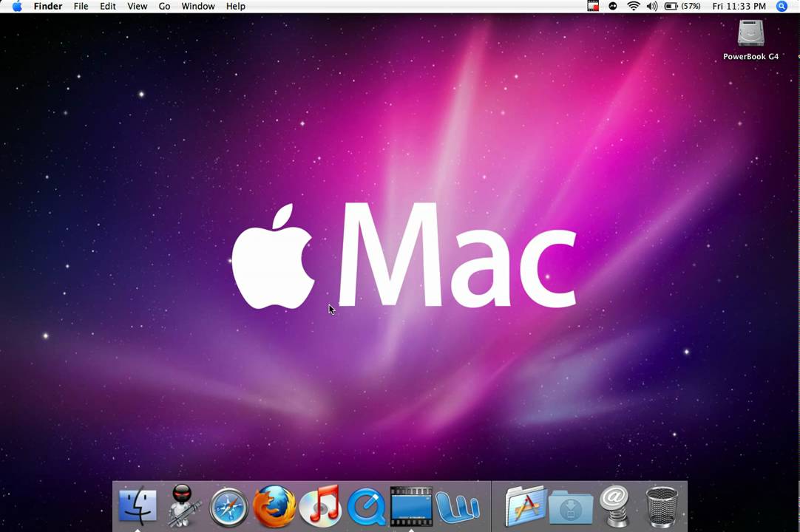Viewport: 800px width, 532px height.
Task: Click the screen recorder filmstrip menu bar icon
Action: point(593,6)
